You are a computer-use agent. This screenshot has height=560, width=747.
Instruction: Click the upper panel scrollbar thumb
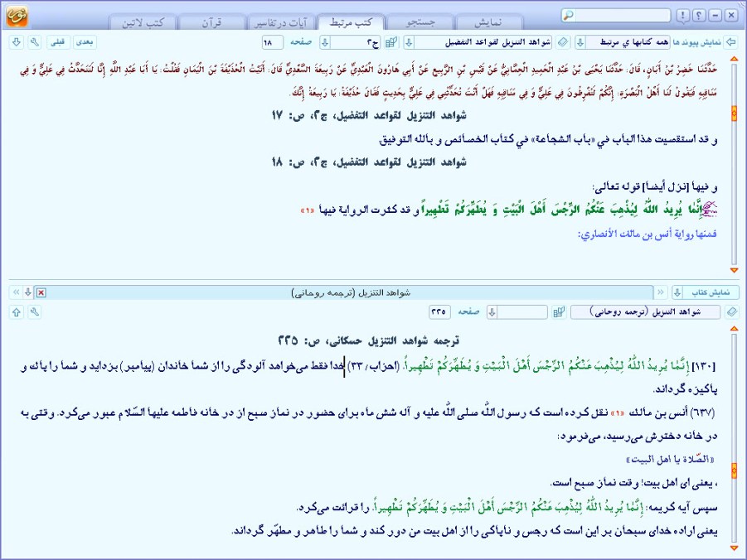pyautogui.click(x=734, y=113)
